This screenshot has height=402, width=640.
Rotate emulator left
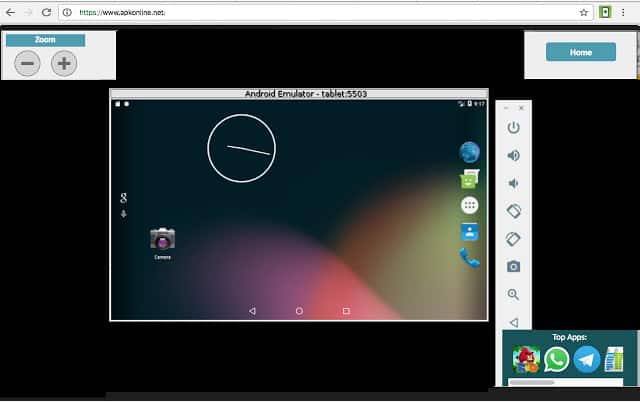513,211
